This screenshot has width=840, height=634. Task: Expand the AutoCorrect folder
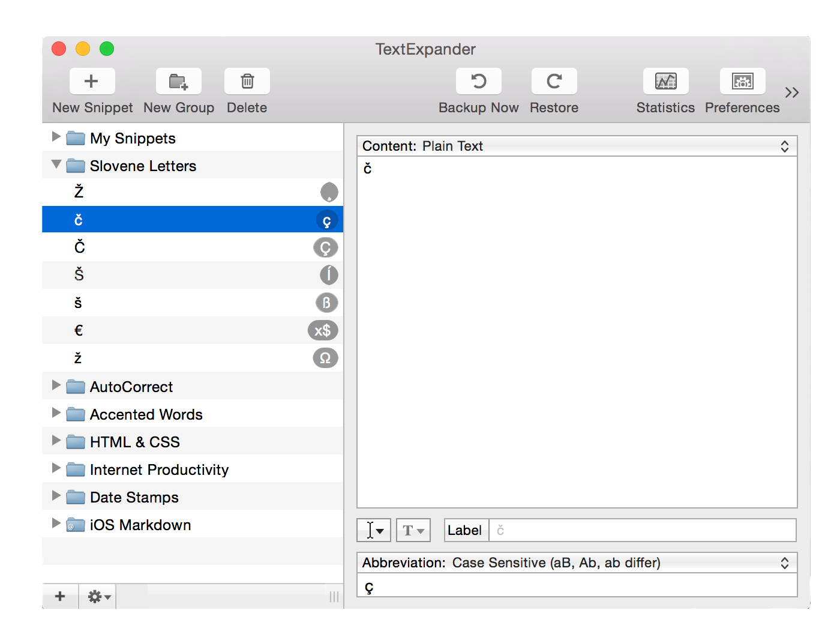click(56, 385)
